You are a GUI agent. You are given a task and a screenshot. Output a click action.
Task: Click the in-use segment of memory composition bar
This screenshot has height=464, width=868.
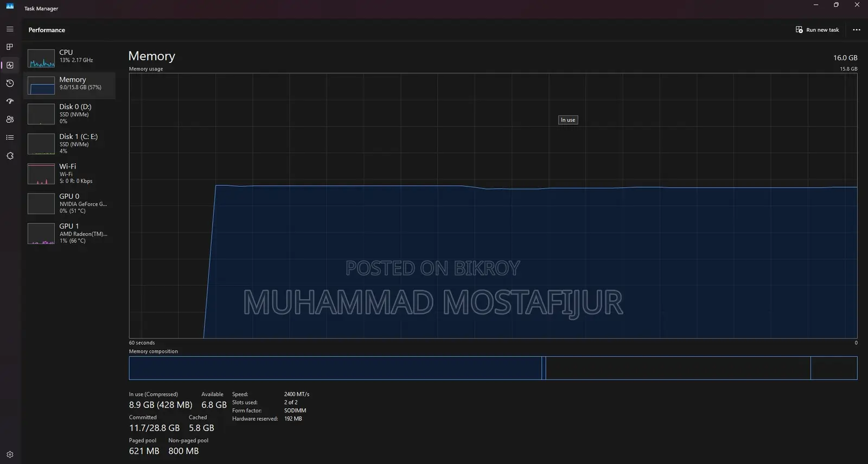[335, 368]
